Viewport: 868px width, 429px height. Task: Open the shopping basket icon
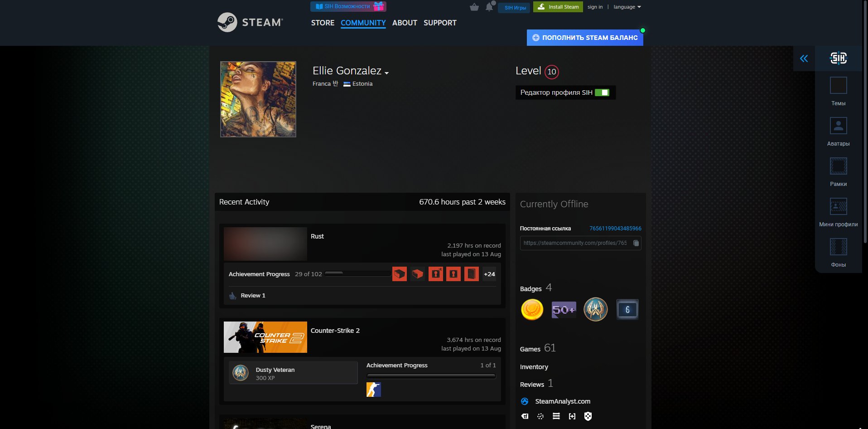click(474, 7)
